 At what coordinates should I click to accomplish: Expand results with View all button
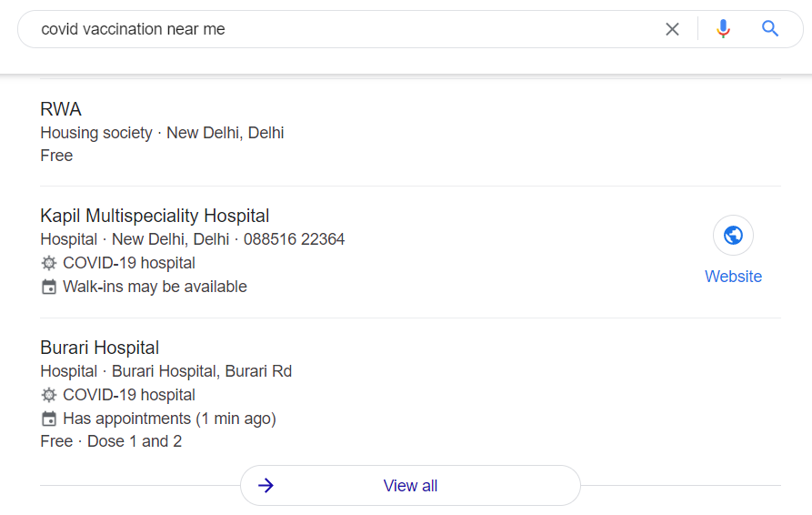[x=410, y=486]
